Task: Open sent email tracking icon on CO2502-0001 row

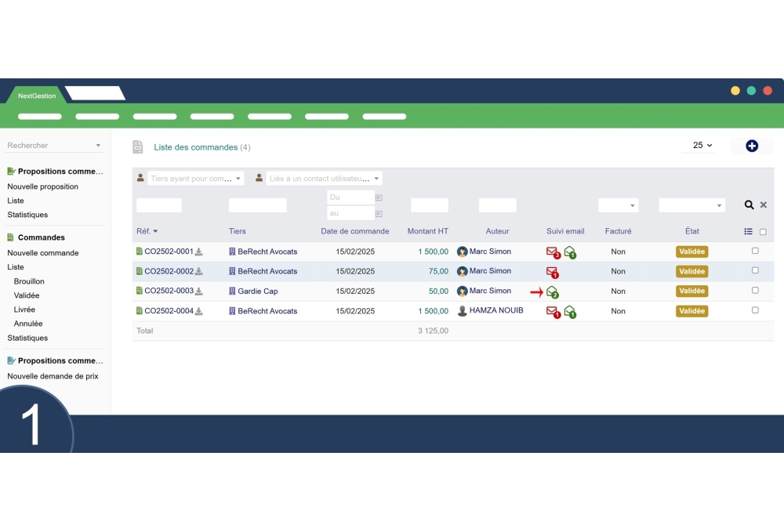Action: click(x=552, y=252)
